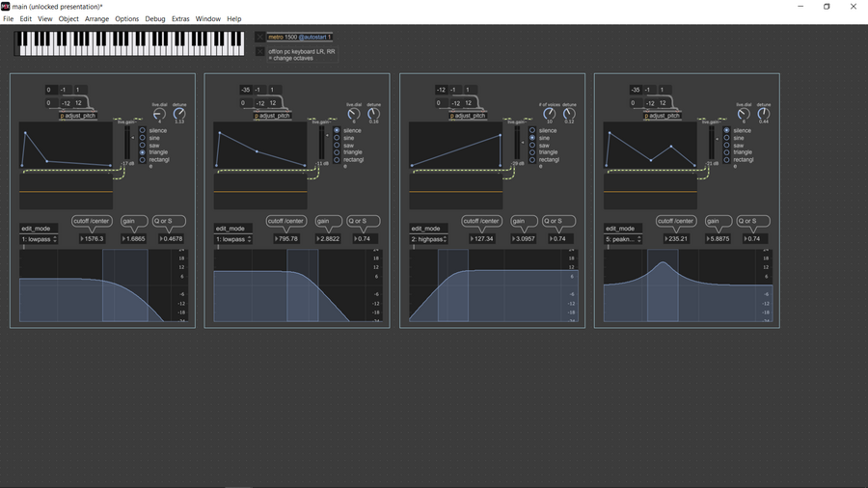Click the cutoff number box reading 795.78
The height and width of the screenshot is (488, 868).
pos(286,239)
